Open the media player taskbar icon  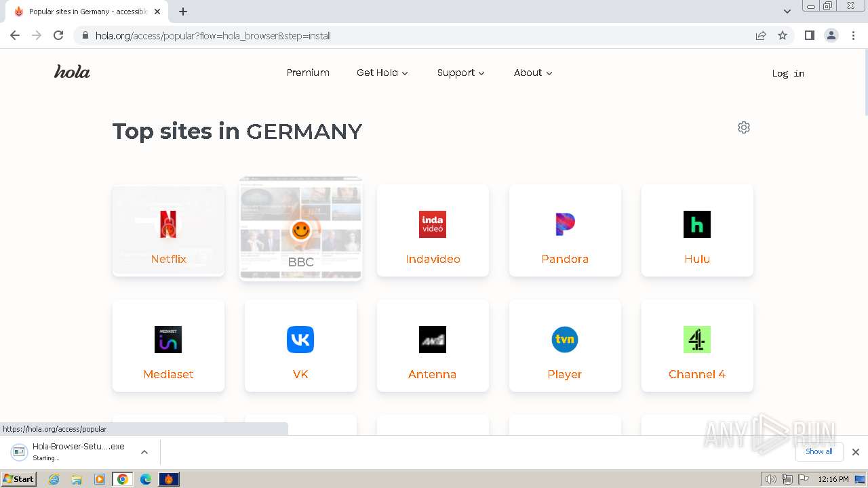tap(100, 479)
